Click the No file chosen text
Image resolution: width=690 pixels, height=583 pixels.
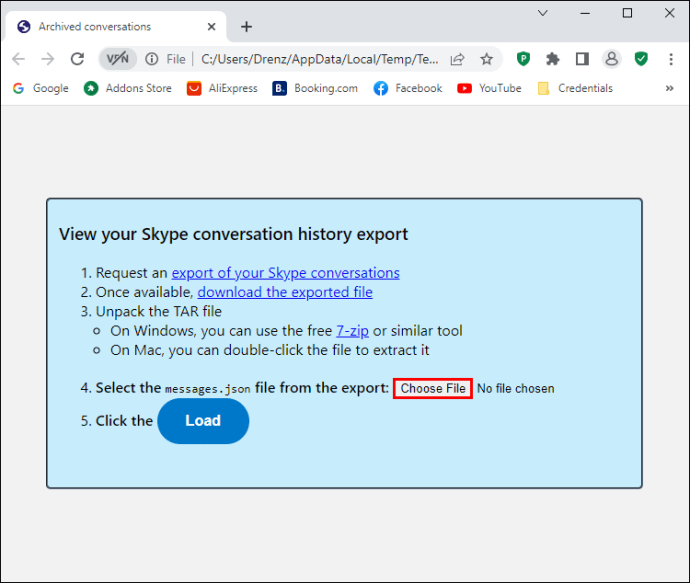515,389
